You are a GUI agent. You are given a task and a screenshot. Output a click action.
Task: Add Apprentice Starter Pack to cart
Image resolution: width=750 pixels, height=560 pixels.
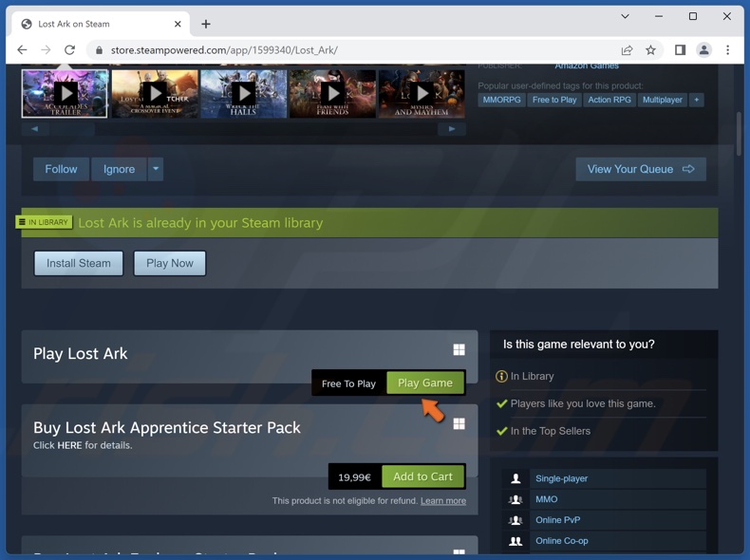(422, 476)
